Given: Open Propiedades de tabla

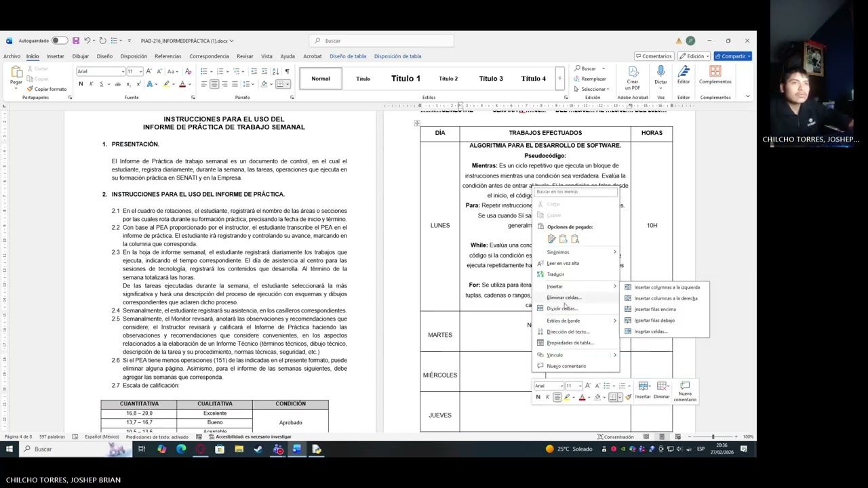Looking at the screenshot, I should tap(576, 343).
